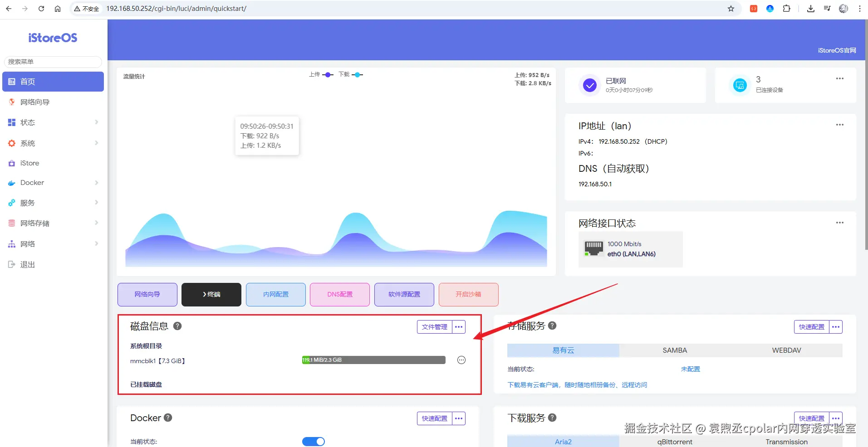Click the DNS配置 button
This screenshot has height=447, width=868.
pyautogui.click(x=340, y=295)
